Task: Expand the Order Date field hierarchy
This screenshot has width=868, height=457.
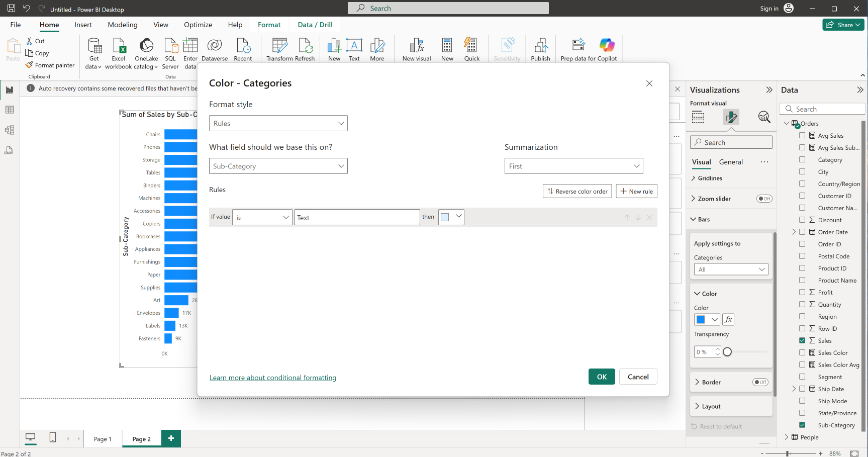Action: tap(794, 232)
